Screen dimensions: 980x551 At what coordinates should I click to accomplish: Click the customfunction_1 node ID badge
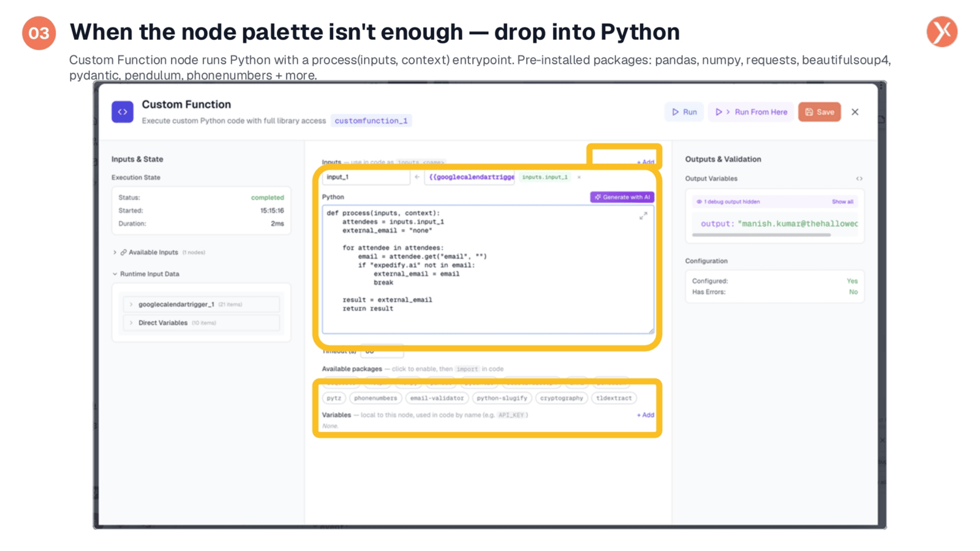tap(371, 121)
